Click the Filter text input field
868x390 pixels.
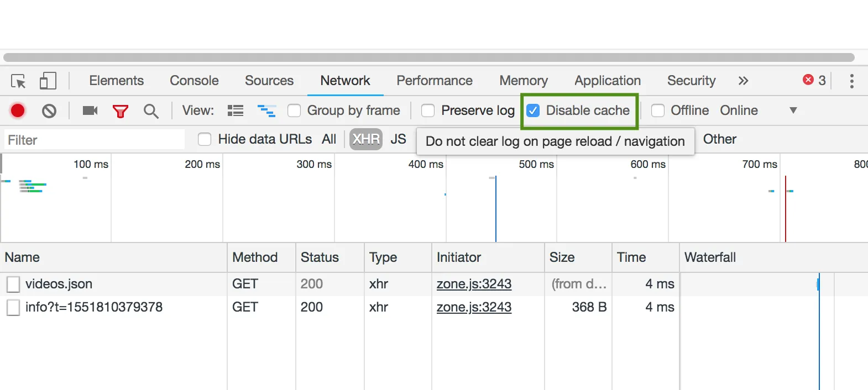click(94, 140)
